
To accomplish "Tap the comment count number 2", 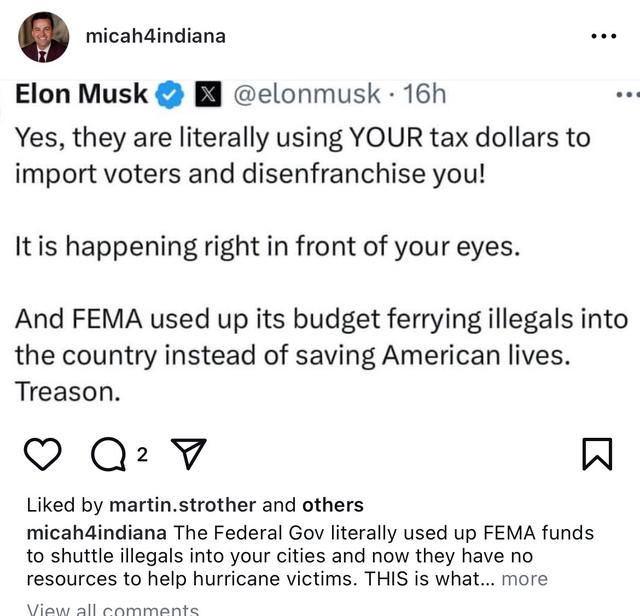I will (x=142, y=455).
